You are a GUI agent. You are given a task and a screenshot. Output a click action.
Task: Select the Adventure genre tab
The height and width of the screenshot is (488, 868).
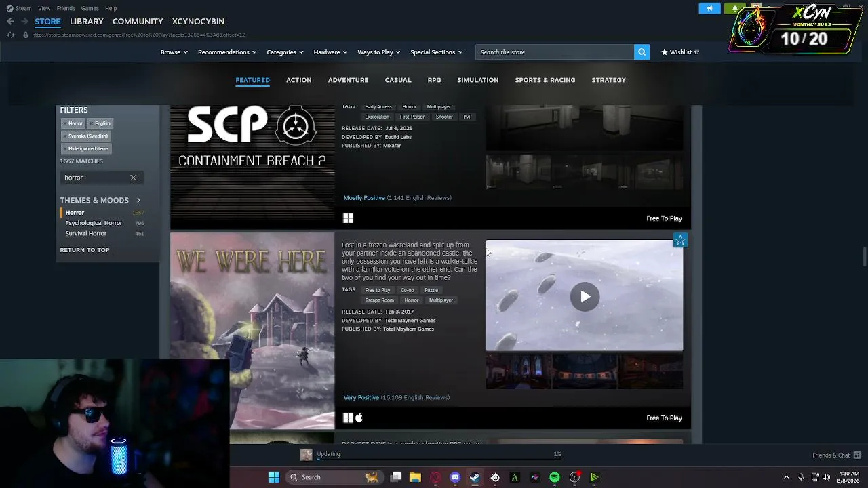click(x=348, y=80)
